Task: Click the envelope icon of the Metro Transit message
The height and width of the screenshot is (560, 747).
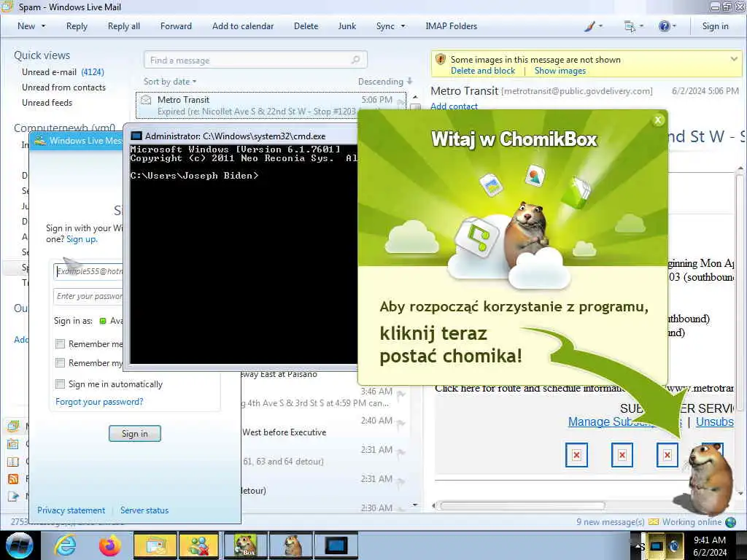Action: click(146, 99)
